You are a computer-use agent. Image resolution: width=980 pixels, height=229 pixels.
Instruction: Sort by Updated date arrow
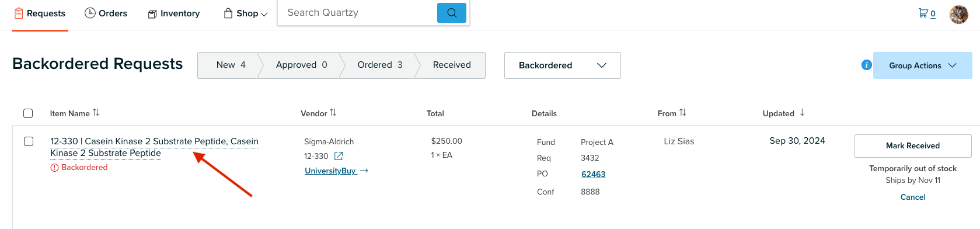pos(802,112)
